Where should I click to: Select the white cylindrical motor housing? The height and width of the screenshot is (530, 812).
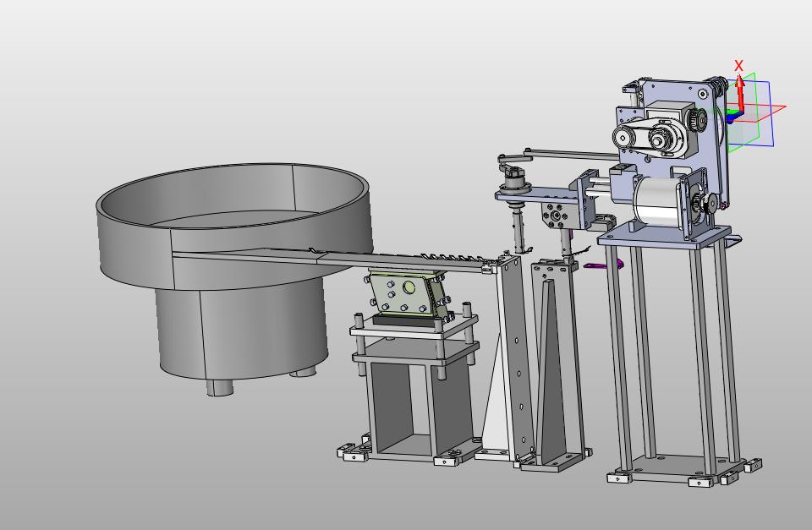[656, 202]
